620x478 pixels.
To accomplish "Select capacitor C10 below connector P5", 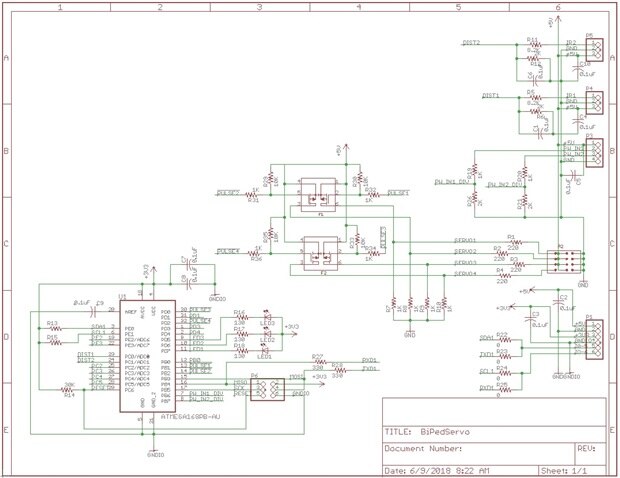I will click(x=576, y=68).
